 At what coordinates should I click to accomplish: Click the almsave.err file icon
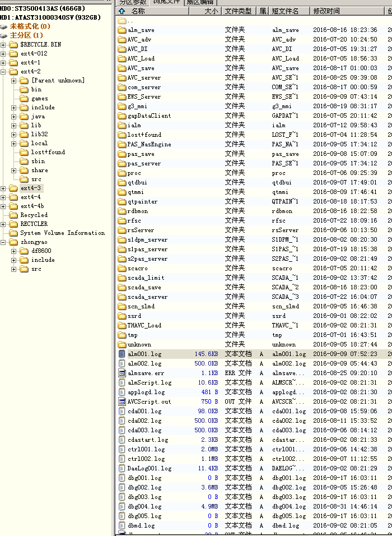tap(122, 373)
